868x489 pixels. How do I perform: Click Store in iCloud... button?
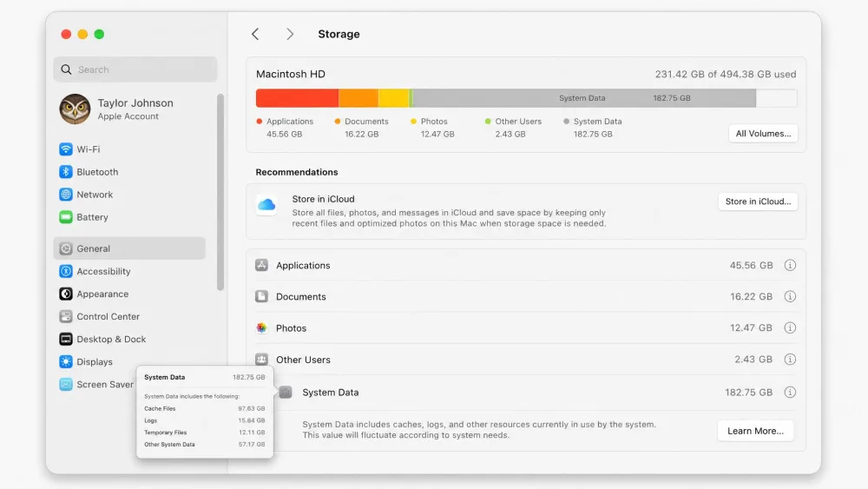pos(758,202)
